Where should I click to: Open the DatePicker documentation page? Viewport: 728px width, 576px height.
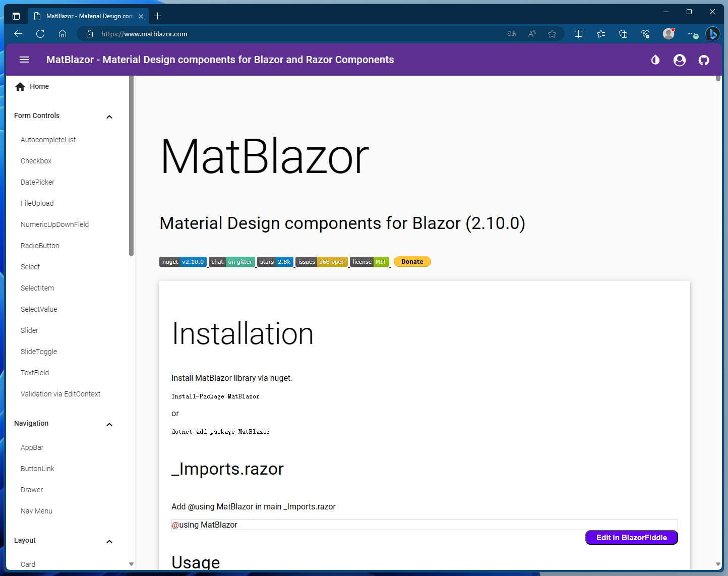(37, 182)
